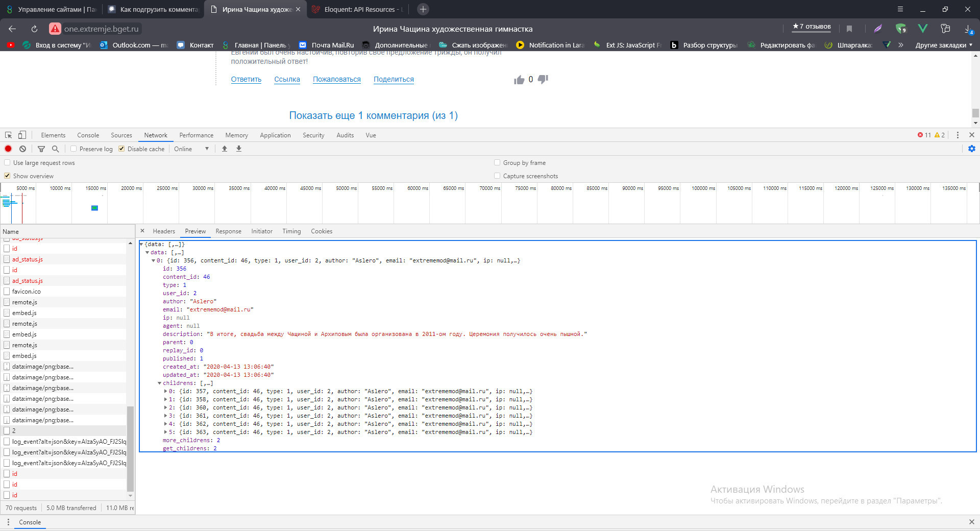Enable Group by frame checkbox
Viewport: 980px width, 531px height.
point(497,162)
